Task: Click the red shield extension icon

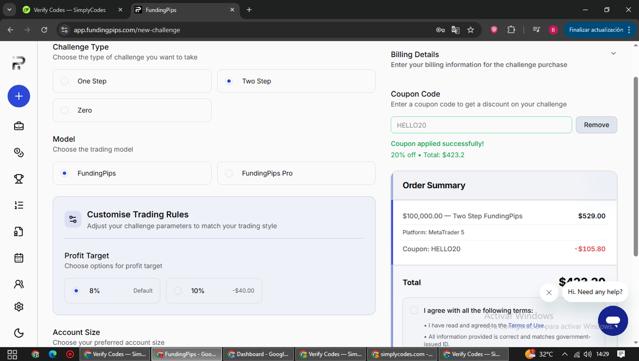Action: click(x=494, y=30)
